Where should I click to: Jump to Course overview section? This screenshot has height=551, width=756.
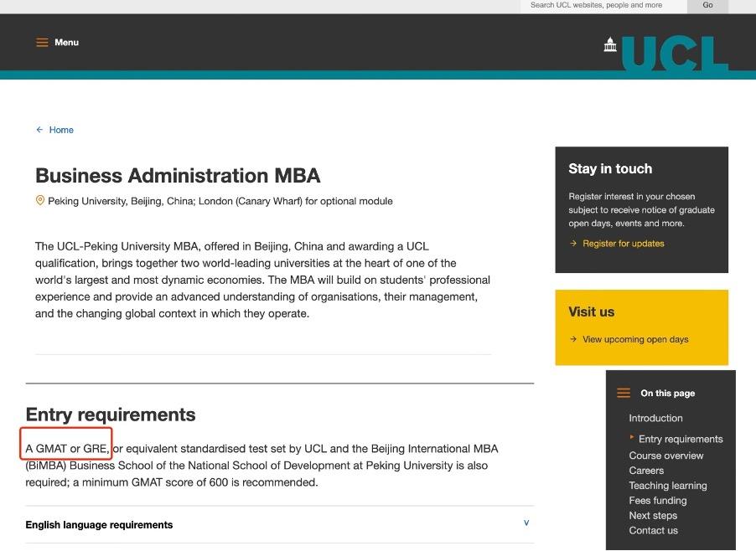coord(666,456)
